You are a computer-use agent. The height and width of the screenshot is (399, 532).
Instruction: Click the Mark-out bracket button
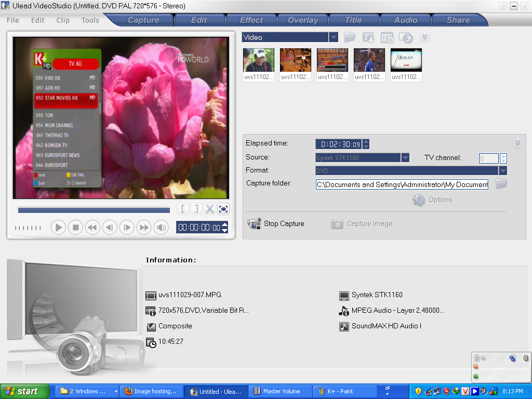pos(196,209)
